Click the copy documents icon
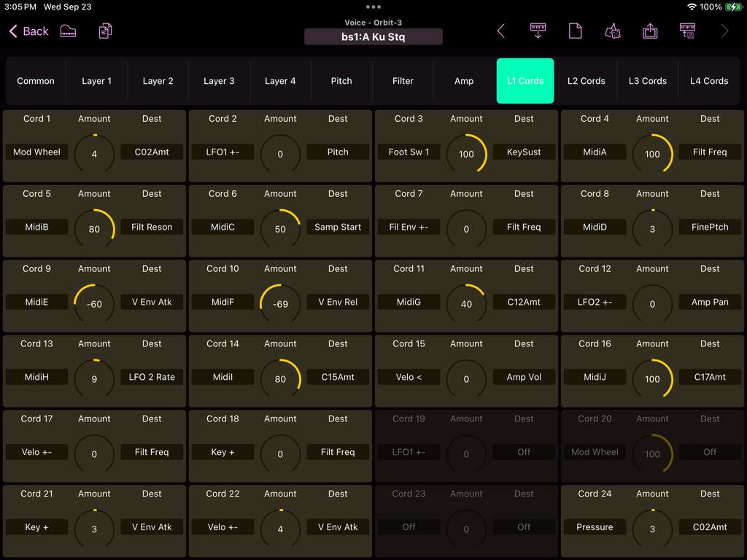 [105, 31]
